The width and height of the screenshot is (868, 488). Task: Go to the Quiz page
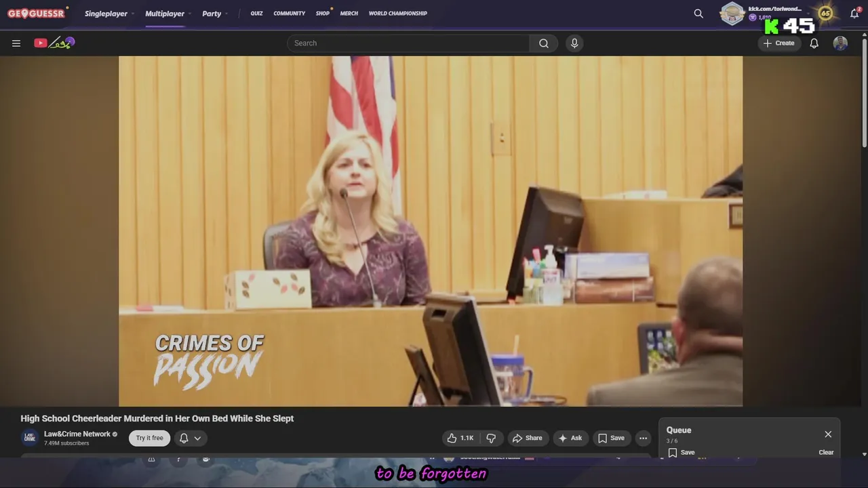pyautogui.click(x=256, y=14)
